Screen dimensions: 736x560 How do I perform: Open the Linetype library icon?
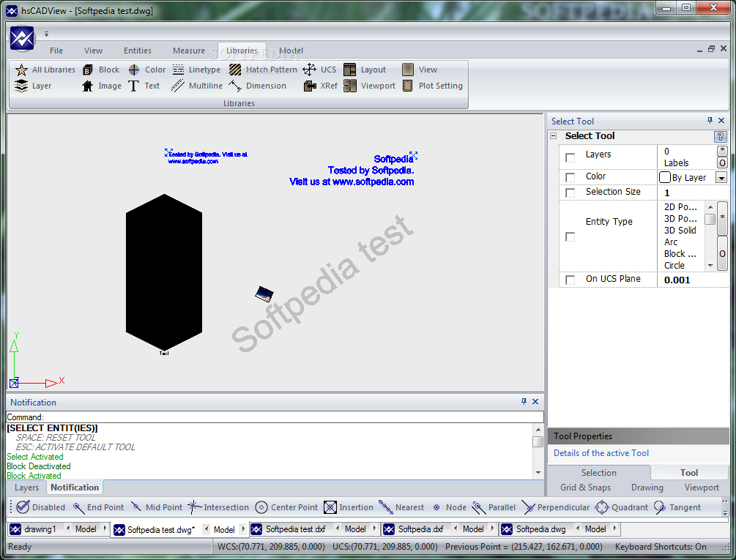[x=179, y=70]
